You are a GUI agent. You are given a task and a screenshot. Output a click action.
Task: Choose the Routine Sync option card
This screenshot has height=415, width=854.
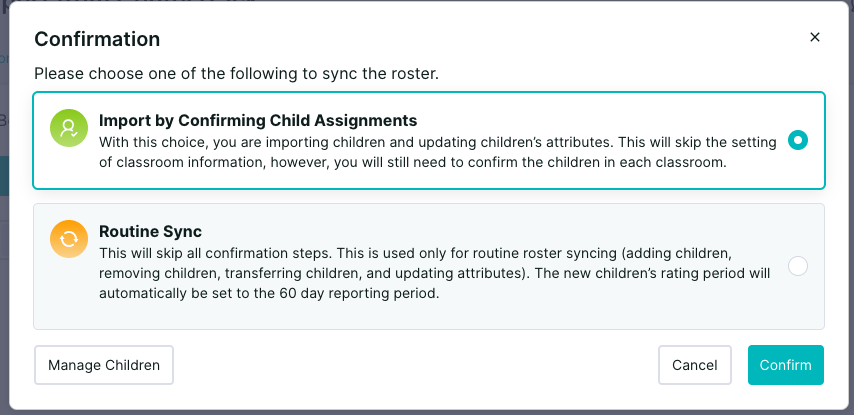coord(429,266)
